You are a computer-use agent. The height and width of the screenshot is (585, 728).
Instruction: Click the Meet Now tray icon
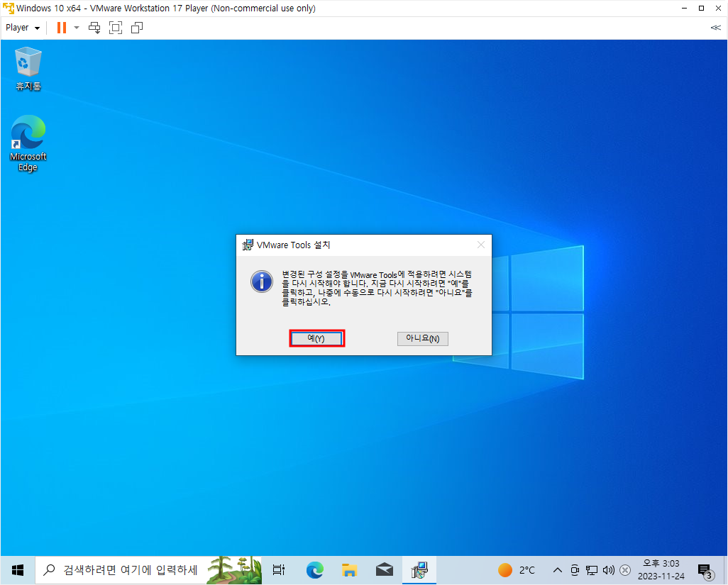tap(575, 570)
